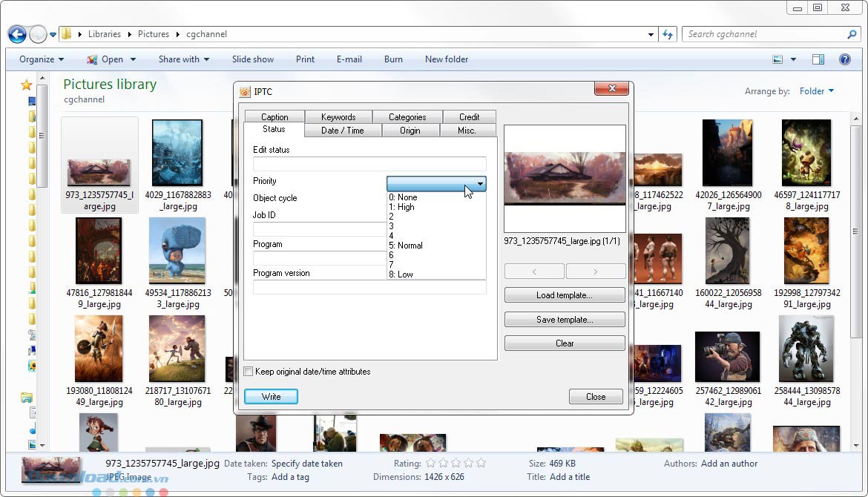
Task: Select the 49534 blue creature thumbnail
Action: coord(177,252)
